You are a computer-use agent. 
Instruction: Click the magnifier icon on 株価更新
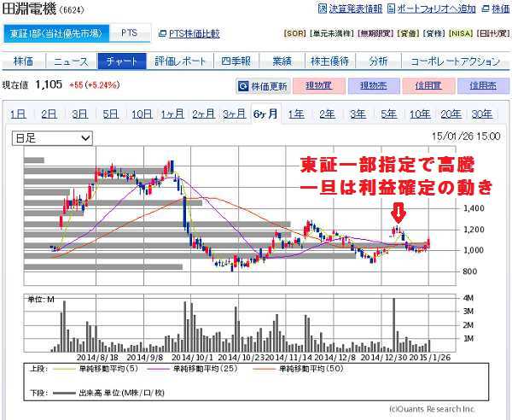click(243, 86)
